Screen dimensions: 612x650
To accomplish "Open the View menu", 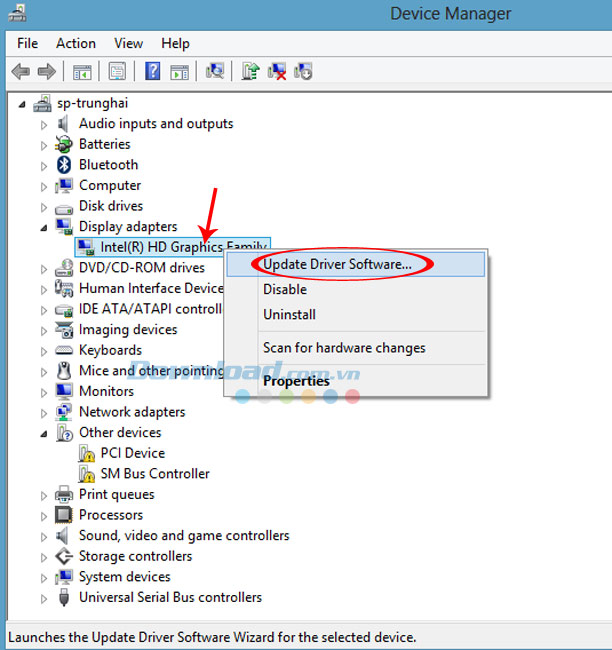I will click(x=129, y=43).
